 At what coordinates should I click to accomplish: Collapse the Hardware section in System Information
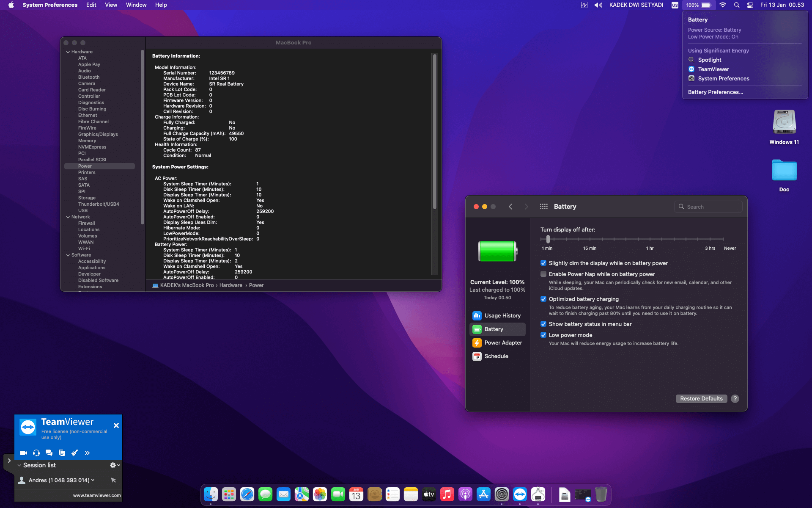pyautogui.click(x=68, y=52)
